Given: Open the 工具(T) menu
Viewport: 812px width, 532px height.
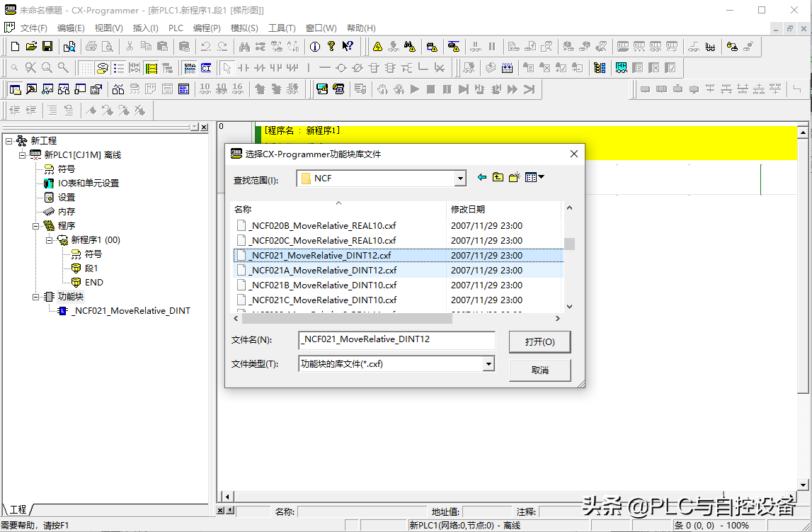Looking at the screenshot, I should [x=282, y=28].
